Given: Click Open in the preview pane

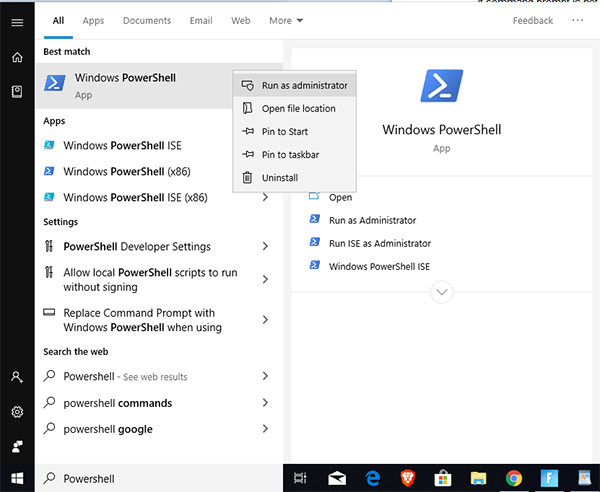Looking at the screenshot, I should [340, 197].
